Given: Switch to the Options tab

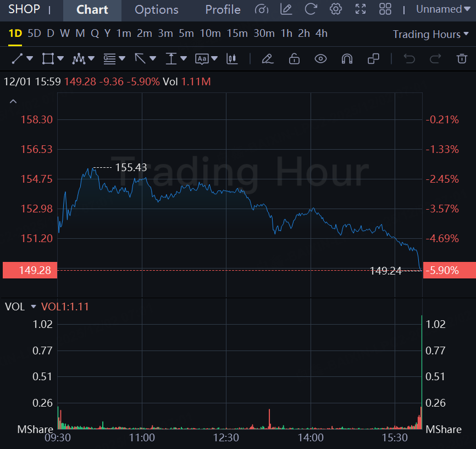Looking at the screenshot, I should (156, 10).
